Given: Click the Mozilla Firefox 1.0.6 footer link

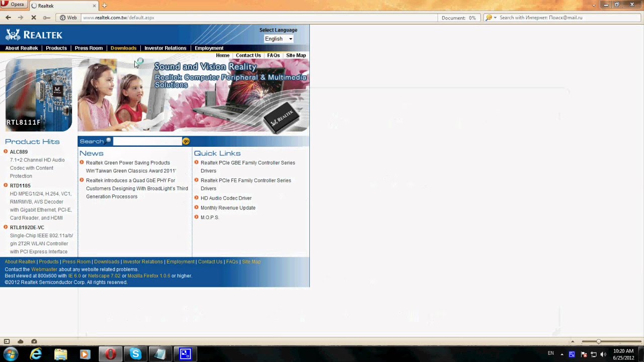Looking at the screenshot, I should pos(149,276).
